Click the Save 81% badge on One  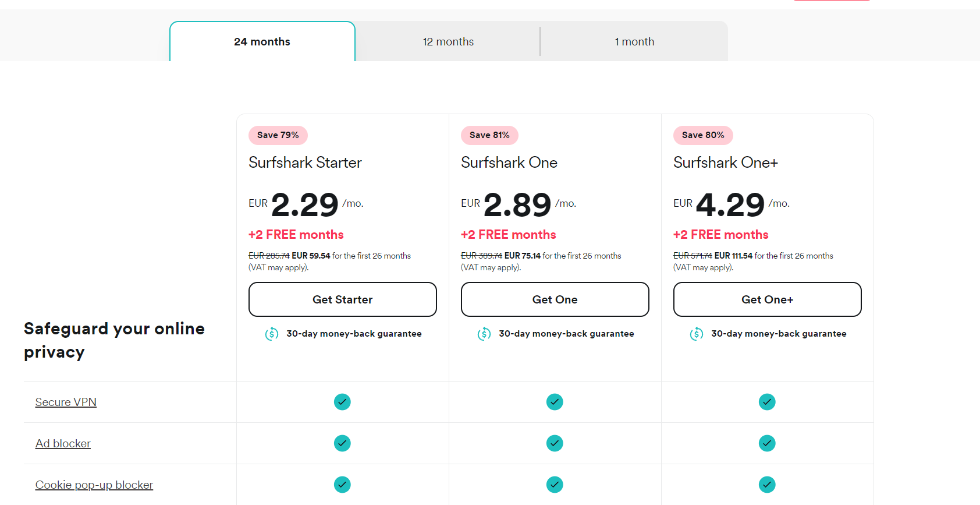pos(489,135)
